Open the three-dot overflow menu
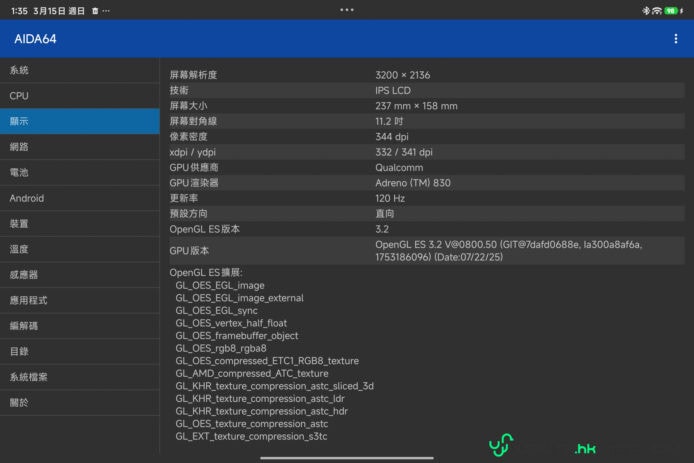694x463 pixels. click(676, 39)
